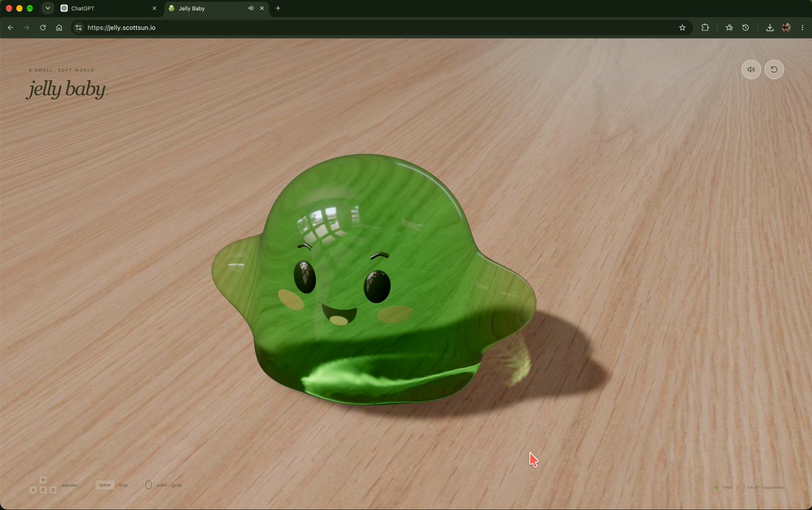The height and width of the screenshot is (510, 812).
Task: Go to the browser home page
Action: (x=59, y=28)
